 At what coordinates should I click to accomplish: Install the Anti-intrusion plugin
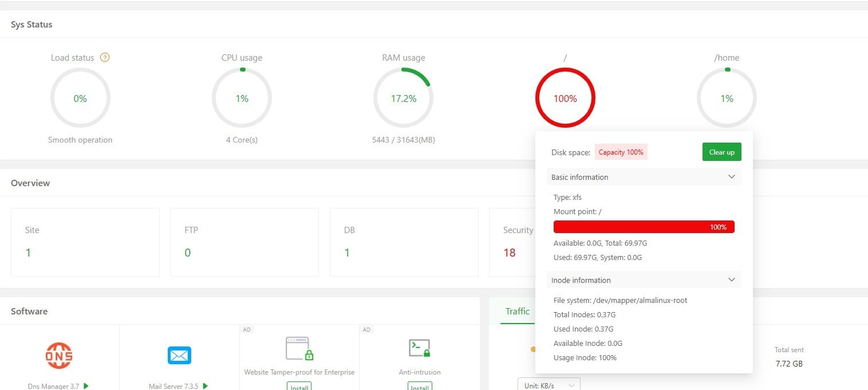coord(420,387)
